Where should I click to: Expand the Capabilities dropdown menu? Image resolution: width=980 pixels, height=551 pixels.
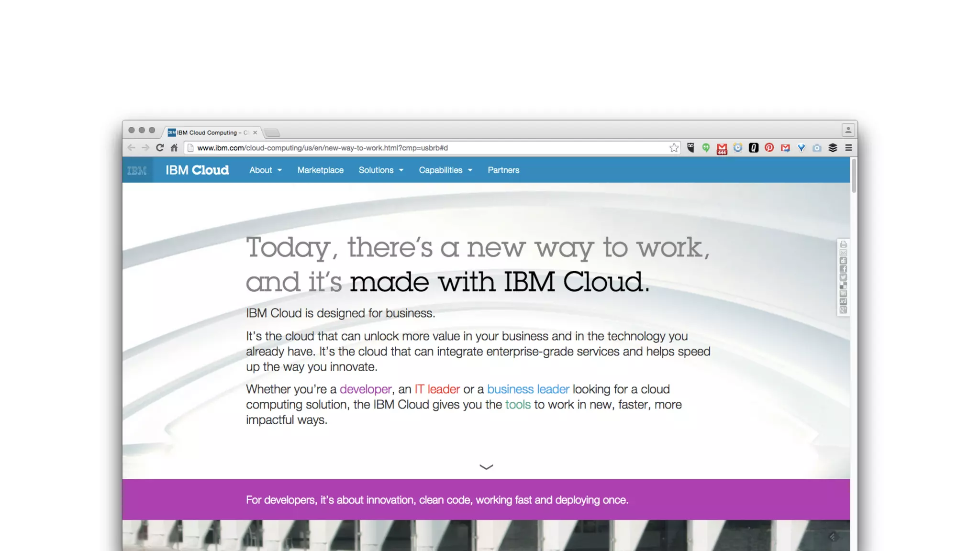445,170
